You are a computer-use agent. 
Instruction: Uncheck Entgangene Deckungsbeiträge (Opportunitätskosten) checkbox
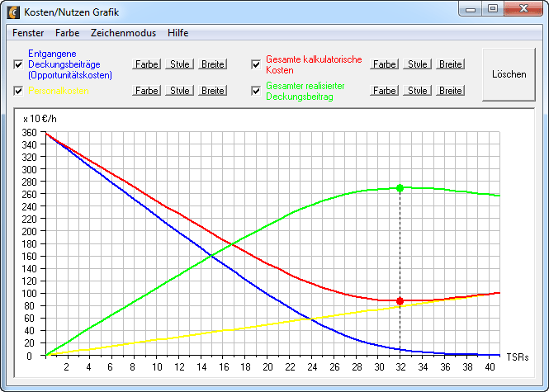18,64
